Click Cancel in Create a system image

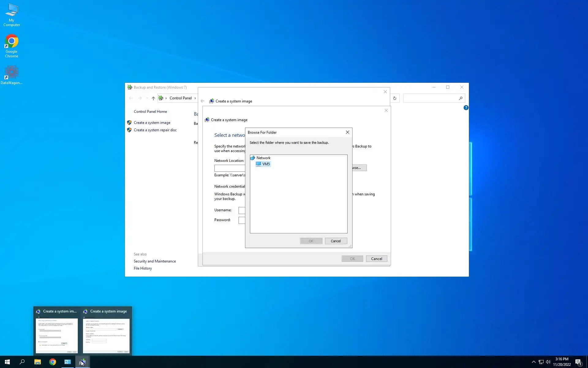pos(376,259)
